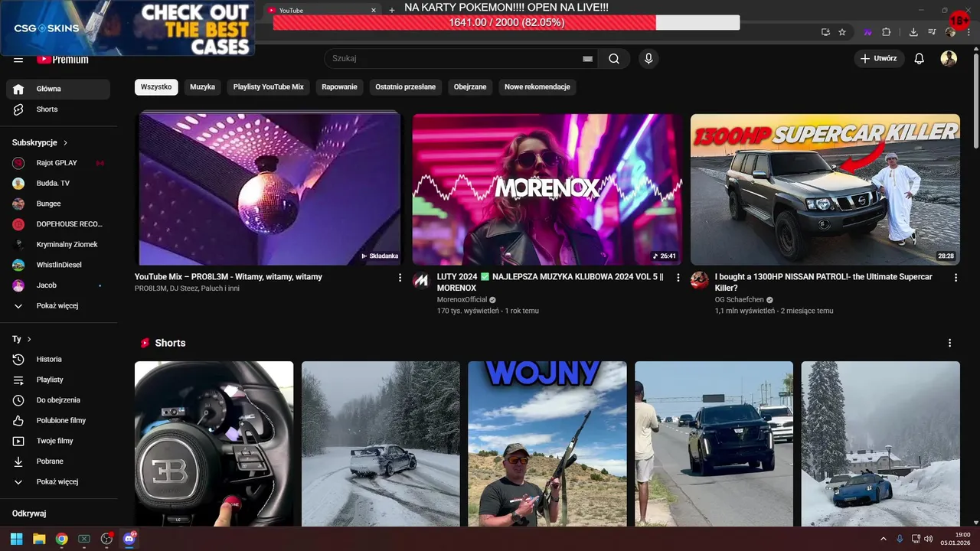Viewport: 980px width, 551px height.
Task: Open the media controls toolbar icon
Action: click(x=932, y=32)
